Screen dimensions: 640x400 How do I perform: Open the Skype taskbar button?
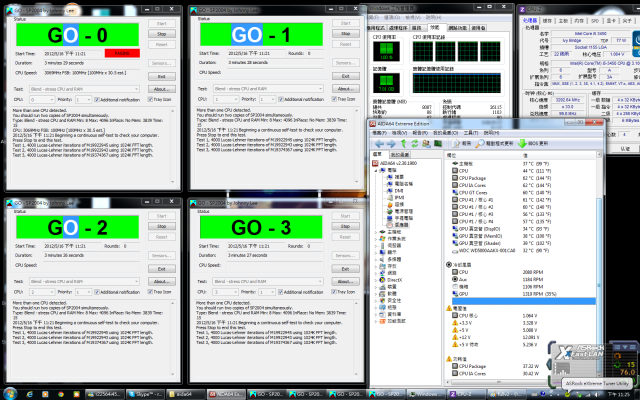click(143, 394)
